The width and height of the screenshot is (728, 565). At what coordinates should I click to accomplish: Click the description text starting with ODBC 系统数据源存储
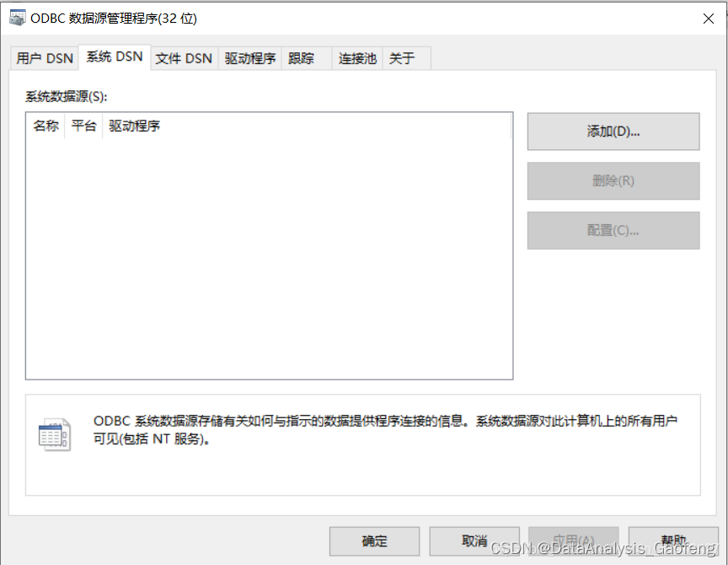pyautogui.click(x=385, y=430)
